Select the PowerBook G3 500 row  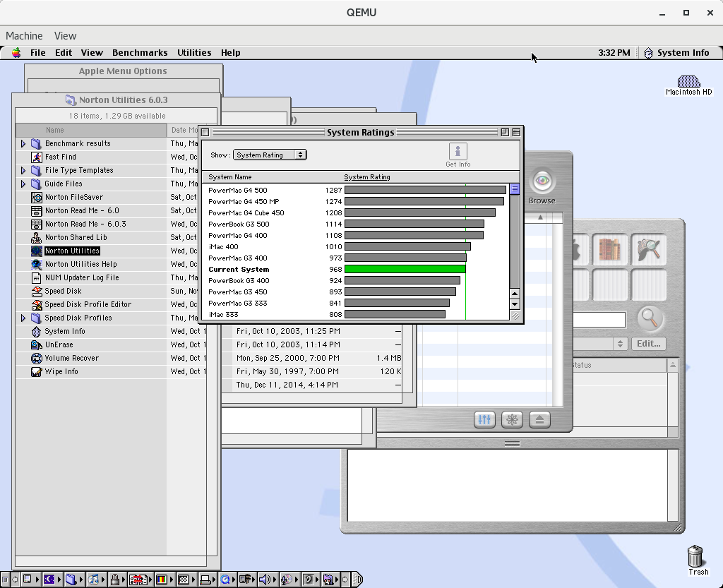(356, 224)
